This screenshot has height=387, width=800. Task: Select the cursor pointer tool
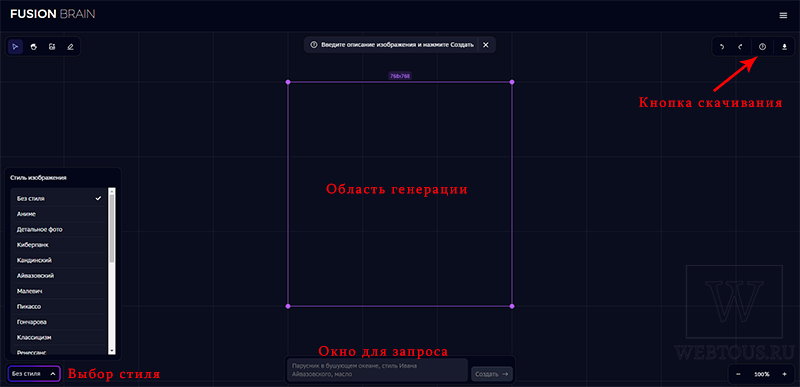click(x=15, y=46)
